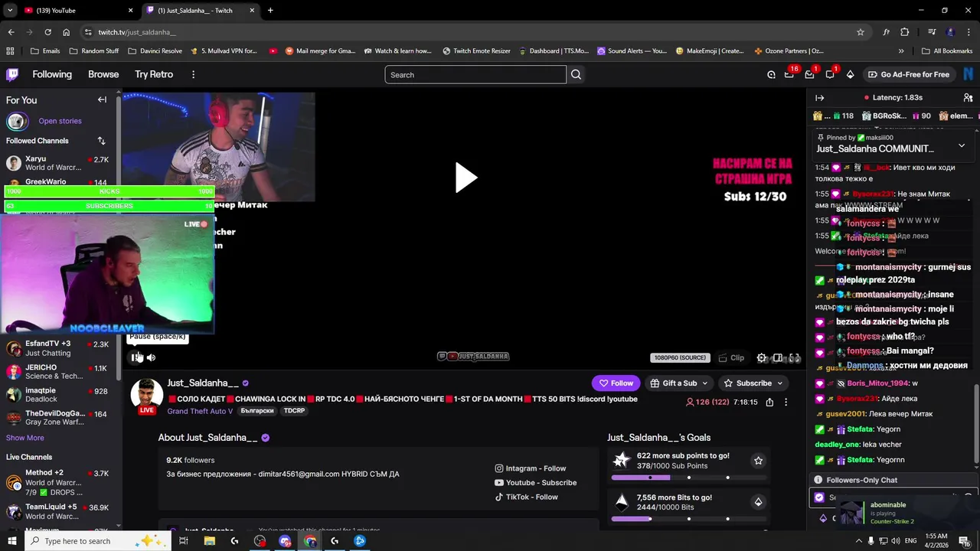Enter fullscreen mode in player
The width and height of the screenshot is (980, 551).
[x=795, y=357]
